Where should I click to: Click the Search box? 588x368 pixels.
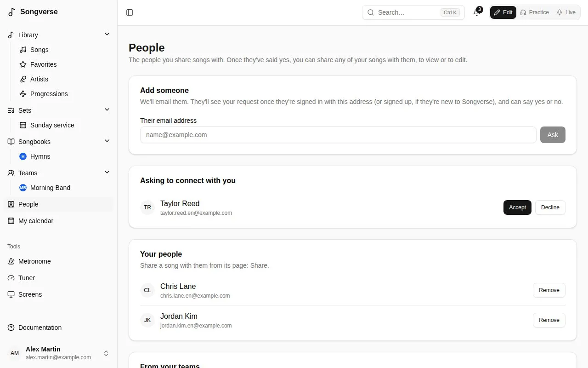coord(413,12)
